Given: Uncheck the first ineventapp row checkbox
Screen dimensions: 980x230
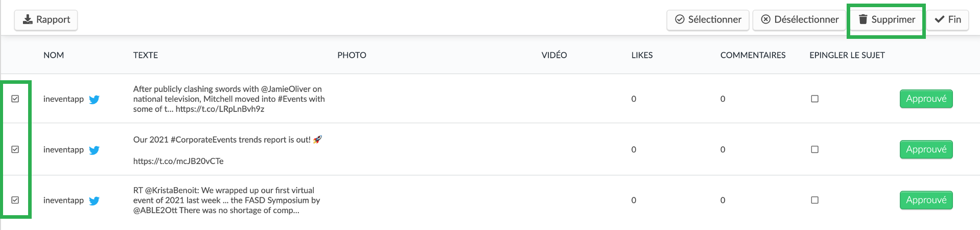Looking at the screenshot, I should 15,99.
